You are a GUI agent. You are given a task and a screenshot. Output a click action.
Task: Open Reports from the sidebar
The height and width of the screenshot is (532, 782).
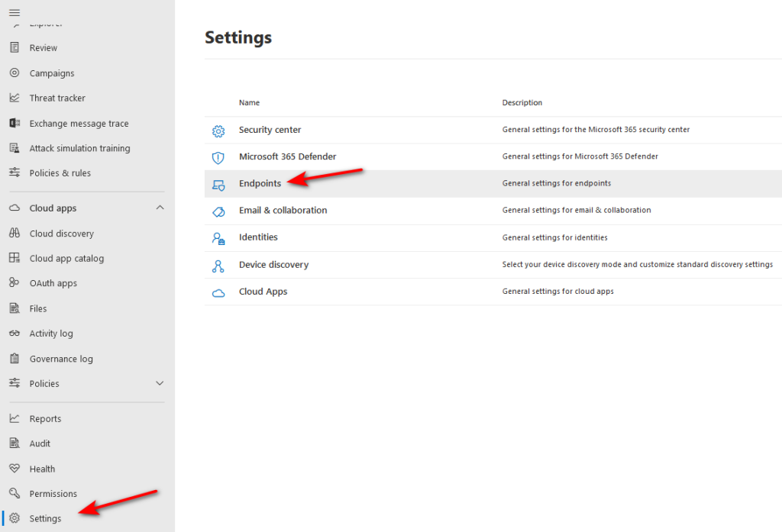point(45,419)
